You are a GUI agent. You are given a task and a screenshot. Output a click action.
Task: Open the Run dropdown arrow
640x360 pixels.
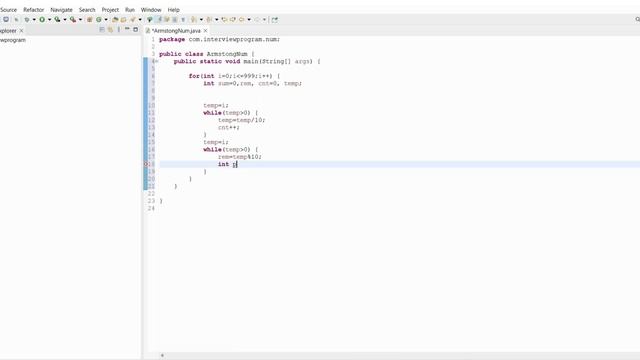[49, 19]
